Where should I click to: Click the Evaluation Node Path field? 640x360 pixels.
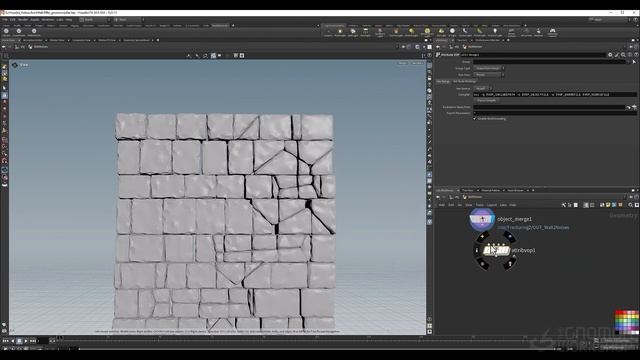point(549,107)
